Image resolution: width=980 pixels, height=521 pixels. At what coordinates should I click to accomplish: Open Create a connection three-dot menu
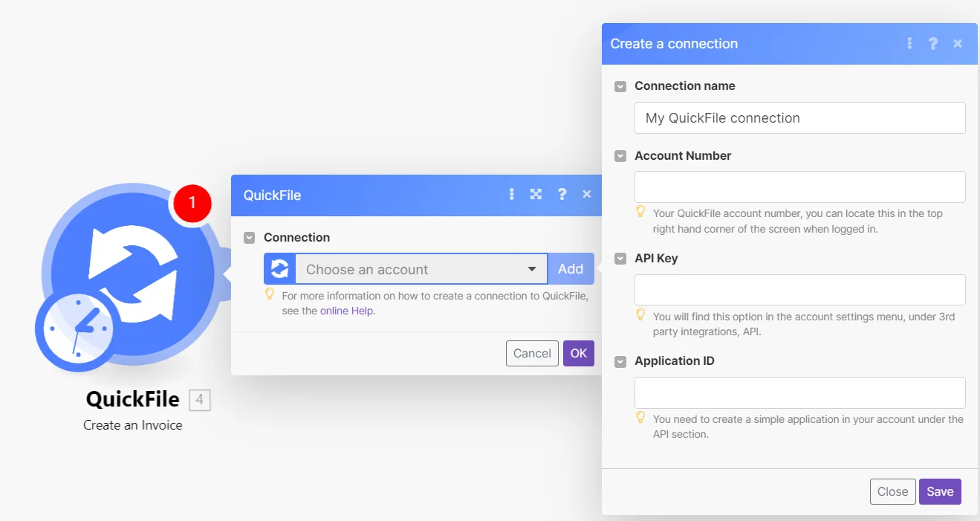pos(909,44)
